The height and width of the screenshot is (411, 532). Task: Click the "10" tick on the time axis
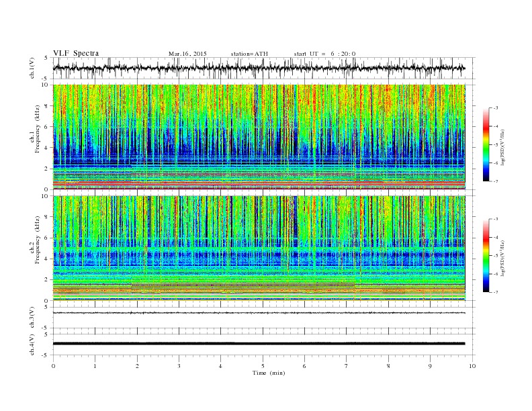(x=472, y=366)
